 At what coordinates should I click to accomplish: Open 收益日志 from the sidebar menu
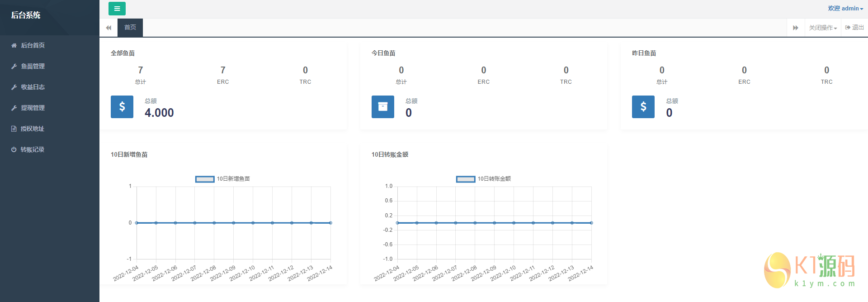pyautogui.click(x=33, y=87)
